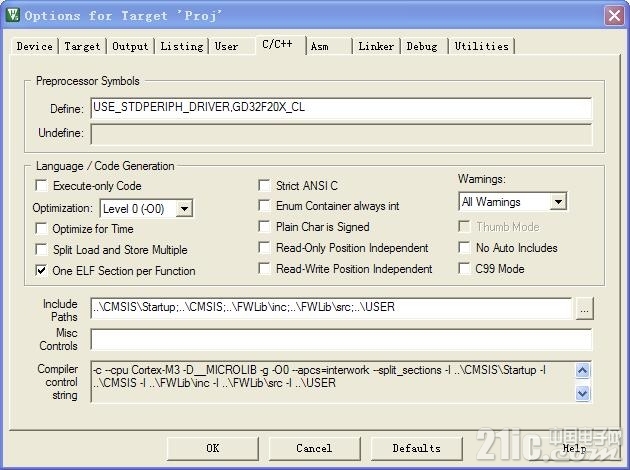This screenshot has height=470, width=630.
Task: Click the Keil uVision icon in title bar
Action: coord(12,15)
